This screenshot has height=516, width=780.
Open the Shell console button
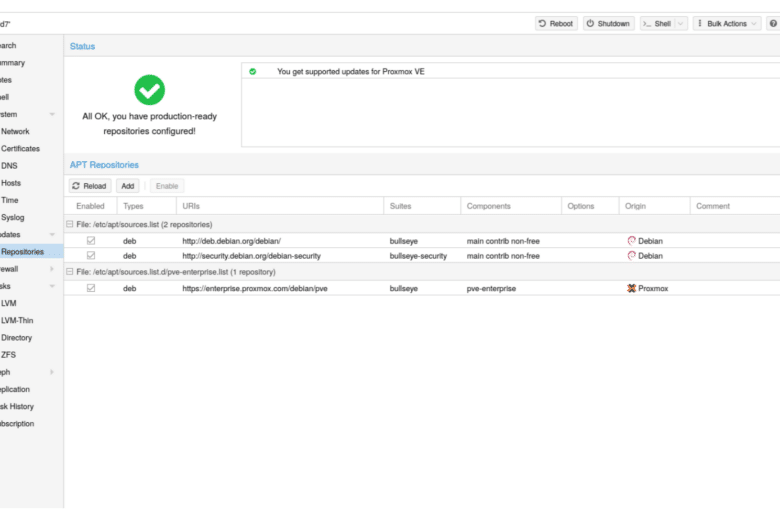(658, 23)
